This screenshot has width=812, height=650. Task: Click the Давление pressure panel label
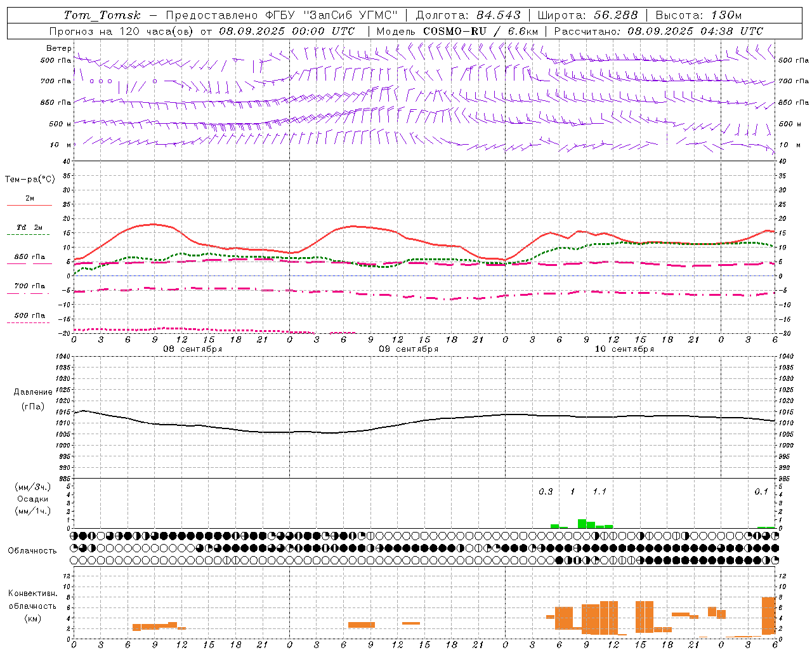tap(33, 392)
